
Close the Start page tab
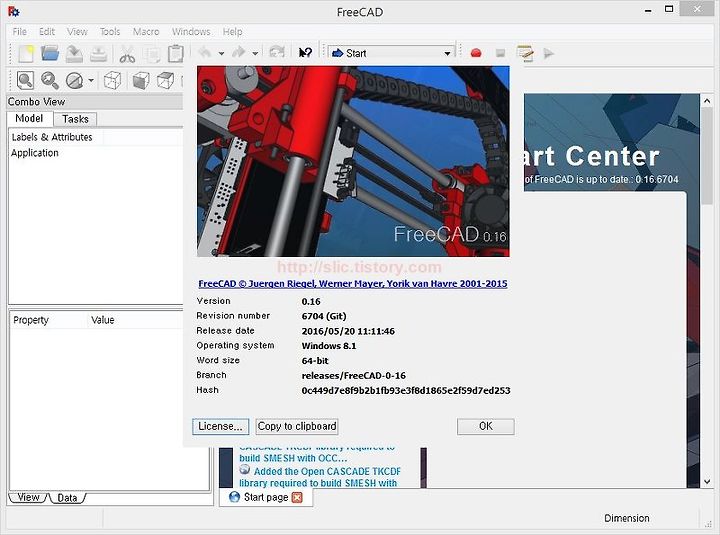[x=297, y=497]
